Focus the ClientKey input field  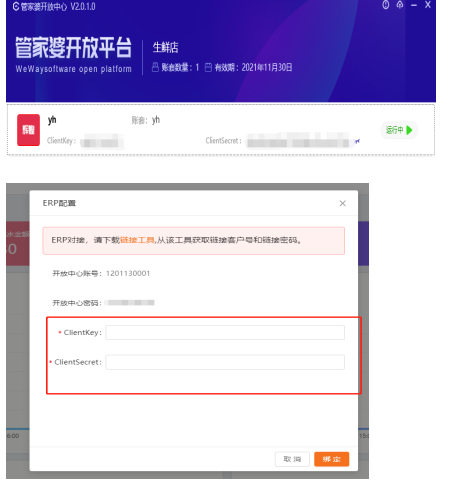[225, 333]
